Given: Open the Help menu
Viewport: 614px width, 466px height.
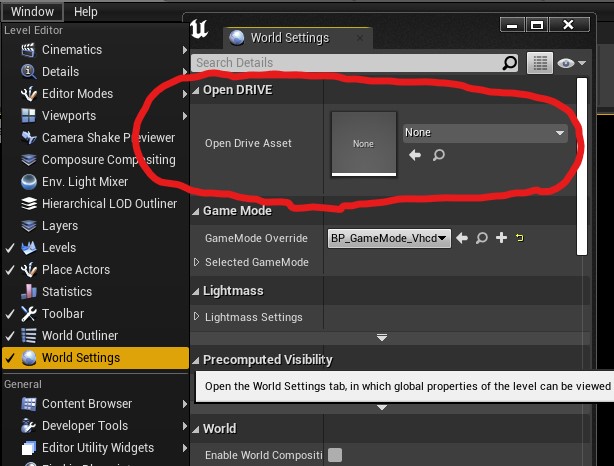Looking at the screenshot, I should point(86,12).
